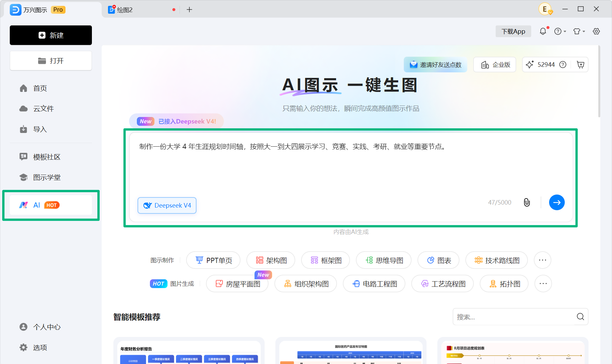612x364 pixels.
Task: Click the template search magnifier icon
Action: (x=580, y=317)
